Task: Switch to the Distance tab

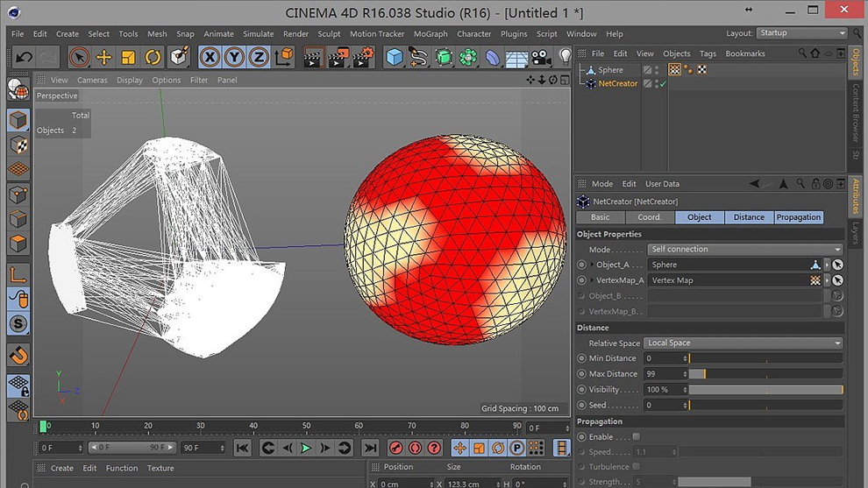Action: 749,217
